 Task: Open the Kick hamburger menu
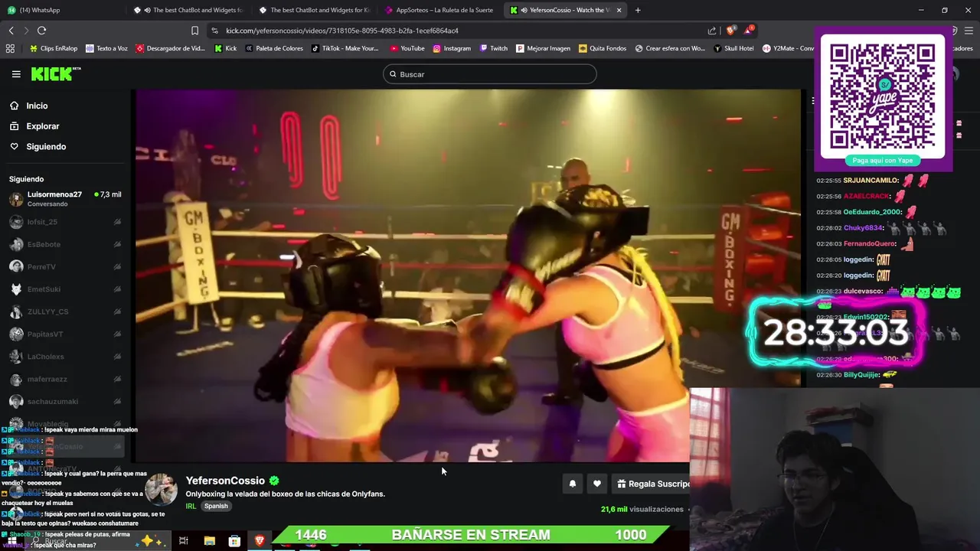point(16,74)
